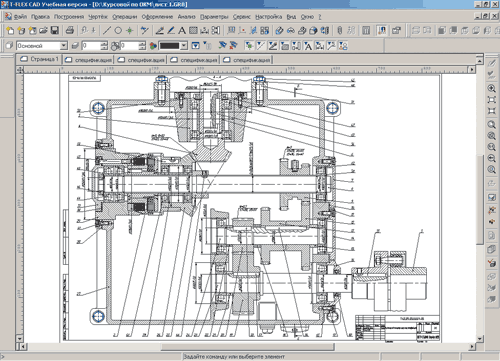
Task: Select the hatch fill tool
Action: (193, 31)
